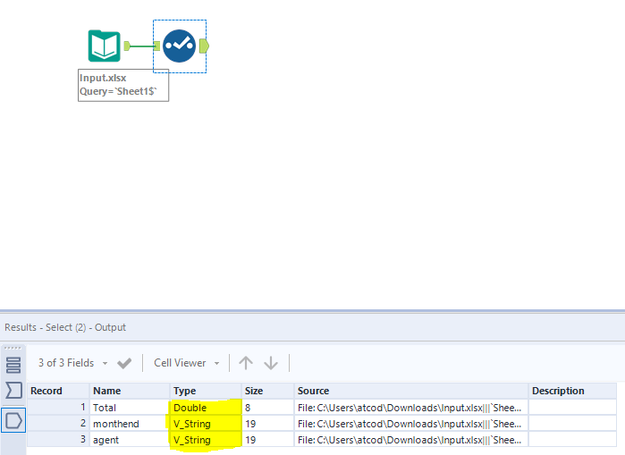Select the V_String type cell for agent

(205, 439)
